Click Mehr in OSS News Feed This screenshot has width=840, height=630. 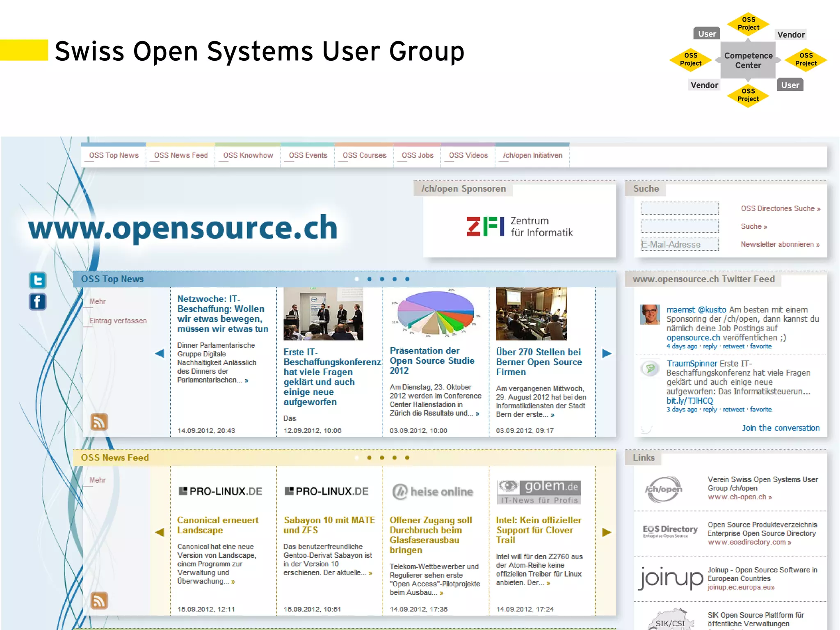[98, 480]
